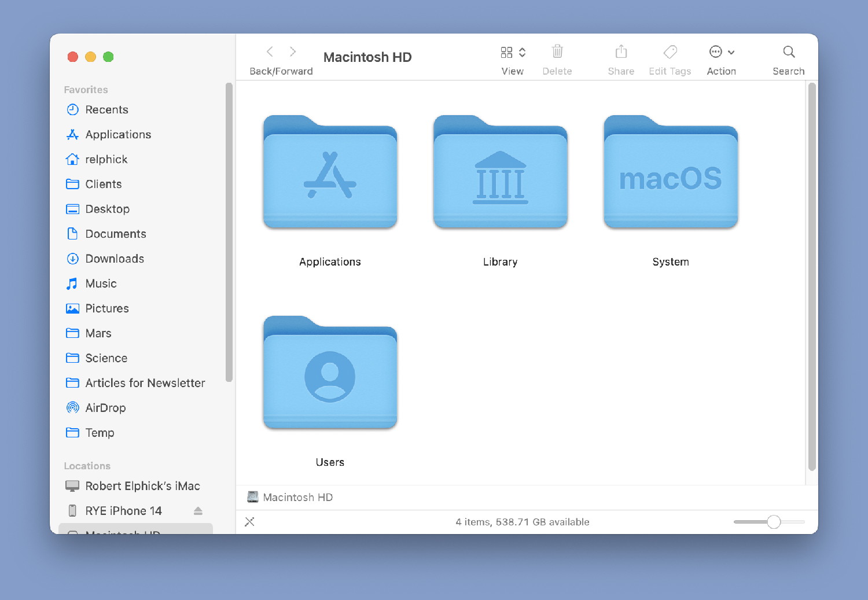Select the Library folder icon

pos(501,172)
